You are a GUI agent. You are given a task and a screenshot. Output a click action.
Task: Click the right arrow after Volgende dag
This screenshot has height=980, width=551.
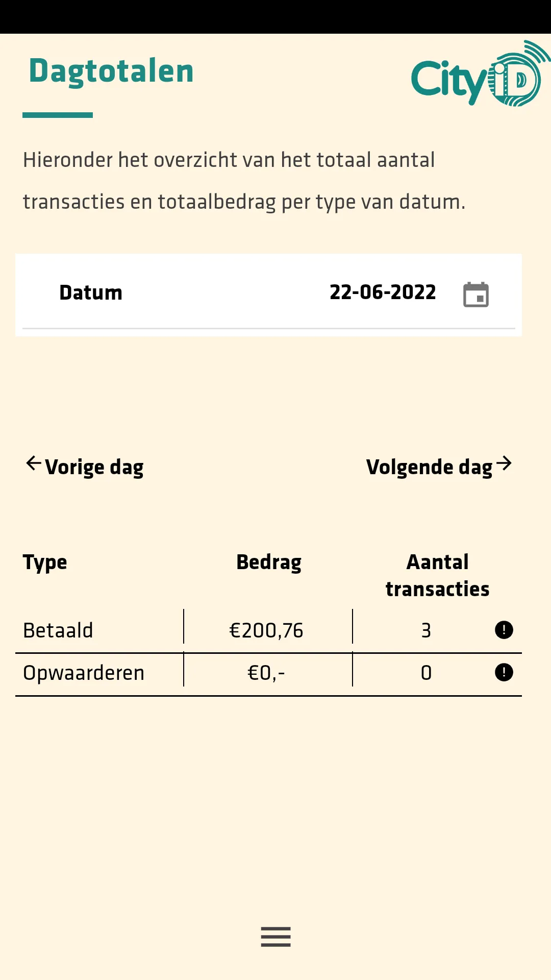[504, 463]
